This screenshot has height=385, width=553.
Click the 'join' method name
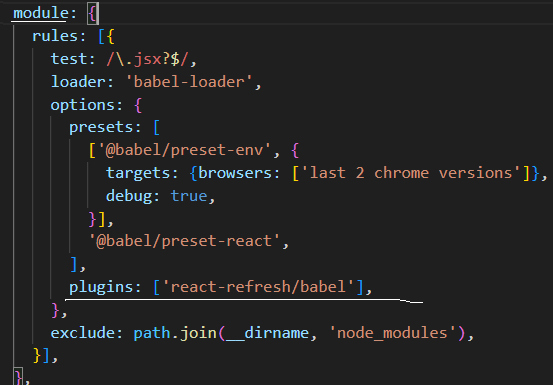tap(198, 333)
